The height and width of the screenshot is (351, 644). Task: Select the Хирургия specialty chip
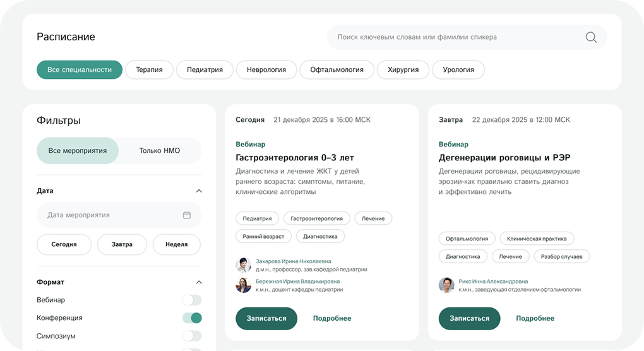(403, 70)
